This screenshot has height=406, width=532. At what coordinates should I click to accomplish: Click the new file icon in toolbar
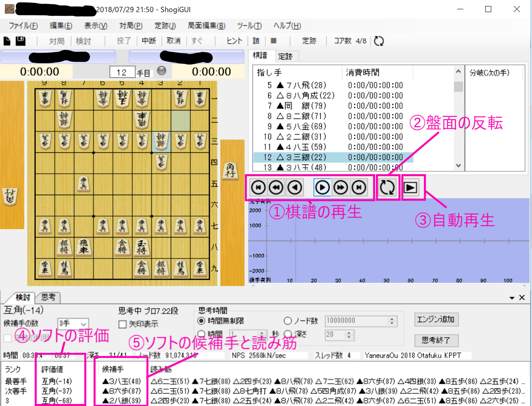[x=7, y=41]
